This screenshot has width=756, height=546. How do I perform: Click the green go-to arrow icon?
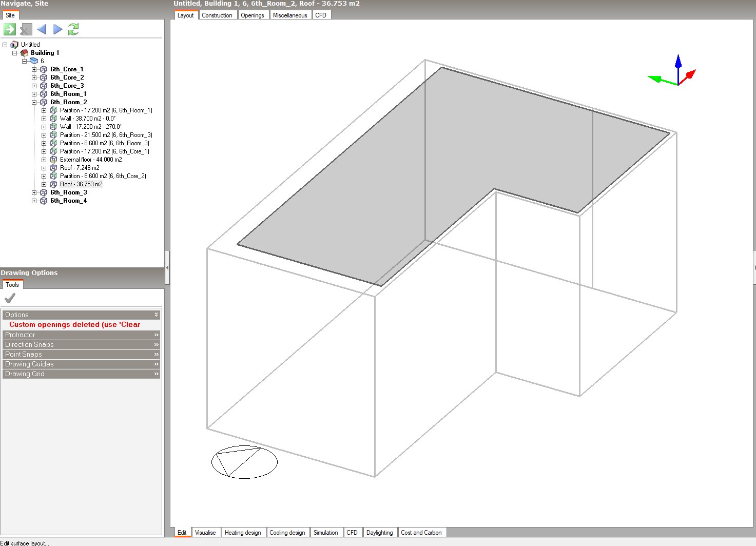click(x=10, y=29)
